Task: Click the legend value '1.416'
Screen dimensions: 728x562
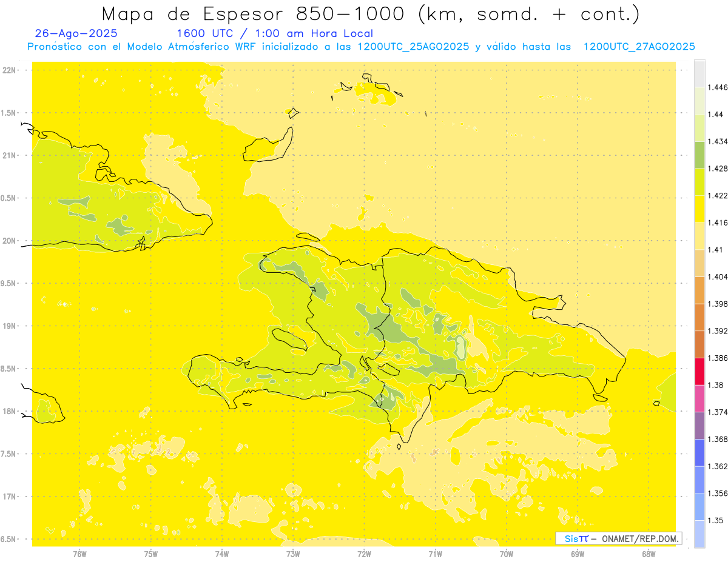Action: (x=718, y=222)
